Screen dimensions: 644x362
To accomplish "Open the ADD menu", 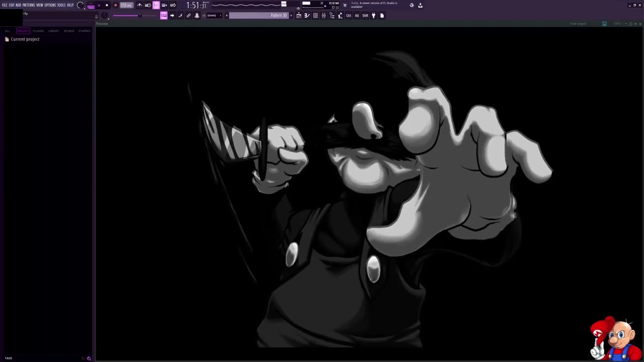I will [x=18, y=5].
